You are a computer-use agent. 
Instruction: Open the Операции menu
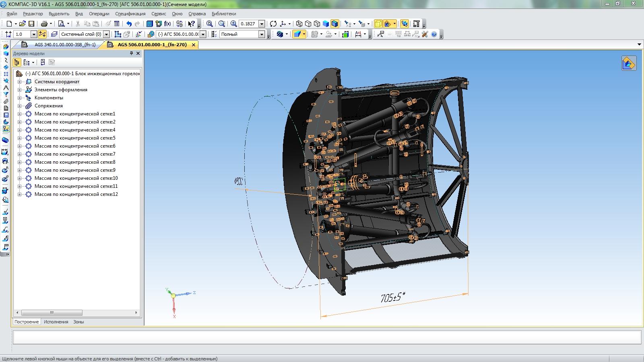(x=99, y=14)
